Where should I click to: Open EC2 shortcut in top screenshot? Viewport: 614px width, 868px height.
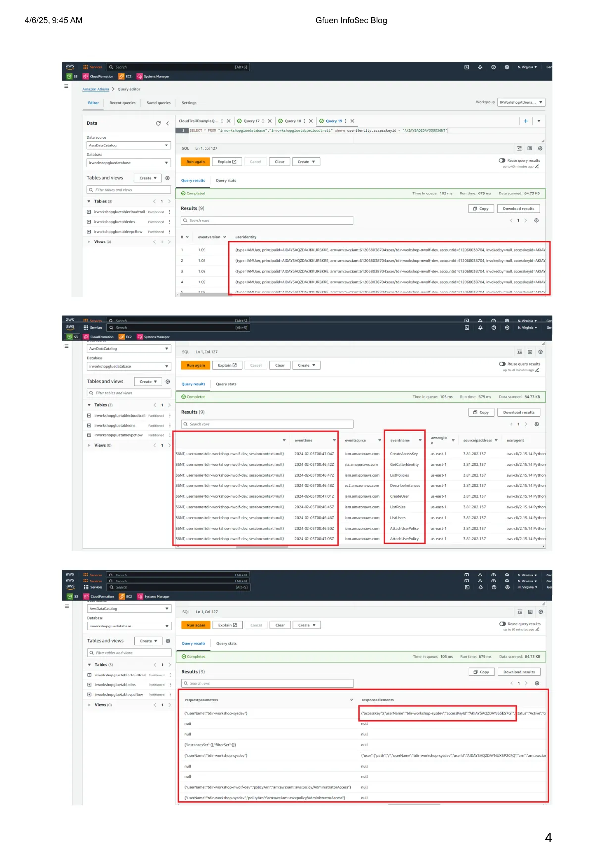[125, 76]
